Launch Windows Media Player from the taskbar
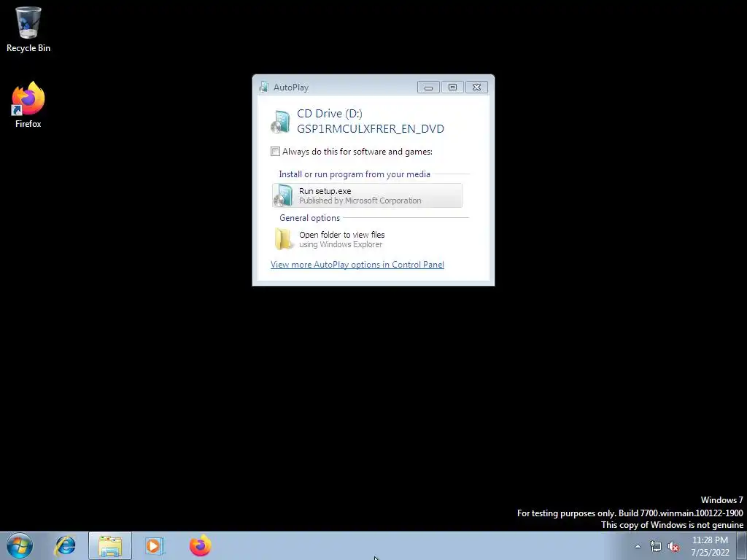This screenshot has width=747, height=560. pyautogui.click(x=155, y=545)
